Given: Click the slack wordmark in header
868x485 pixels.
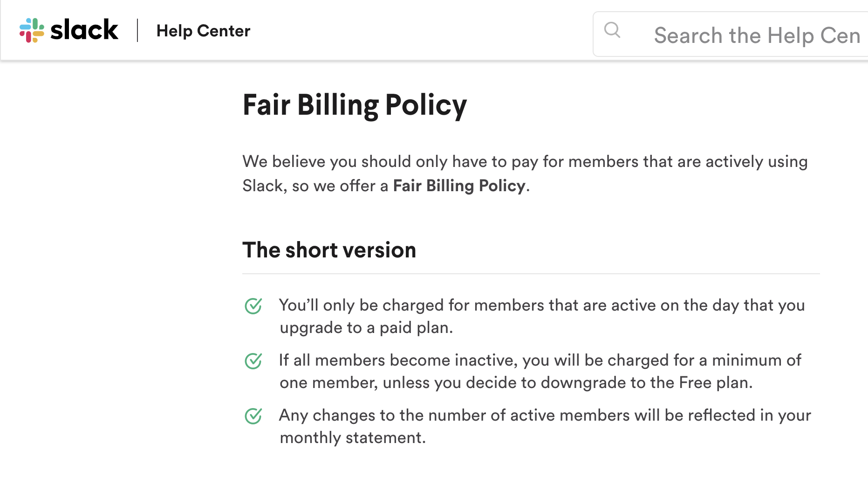Looking at the screenshot, I should (84, 30).
